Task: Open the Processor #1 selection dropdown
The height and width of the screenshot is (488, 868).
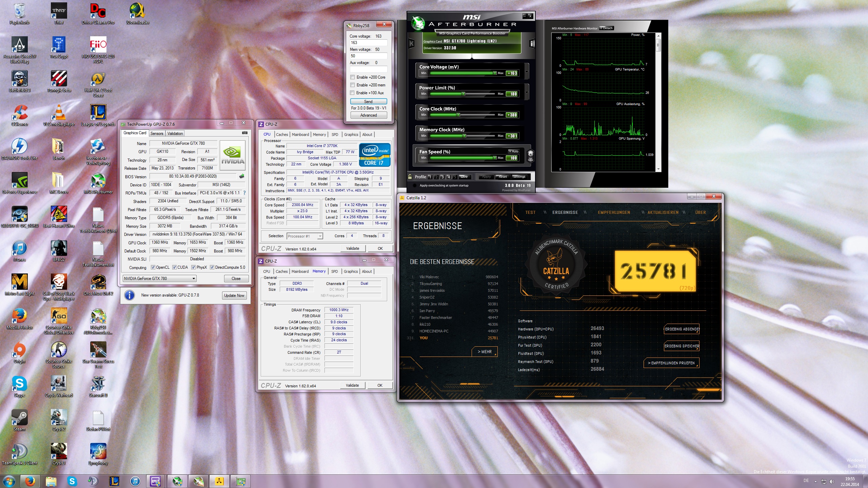Action: click(x=304, y=236)
